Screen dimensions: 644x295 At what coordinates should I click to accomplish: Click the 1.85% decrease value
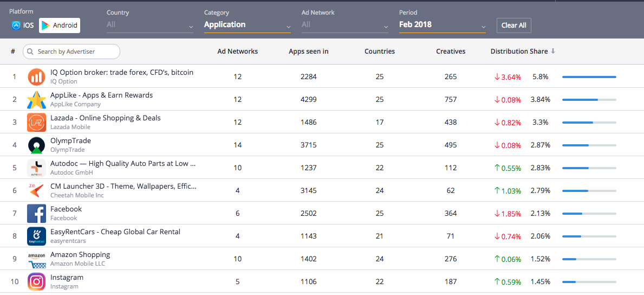[x=508, y=214]
